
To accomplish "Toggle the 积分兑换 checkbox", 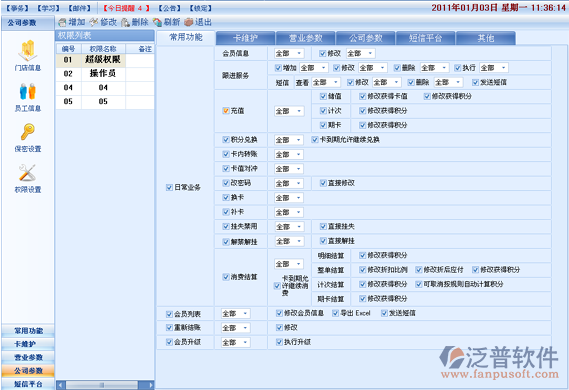I will (226, 140).
